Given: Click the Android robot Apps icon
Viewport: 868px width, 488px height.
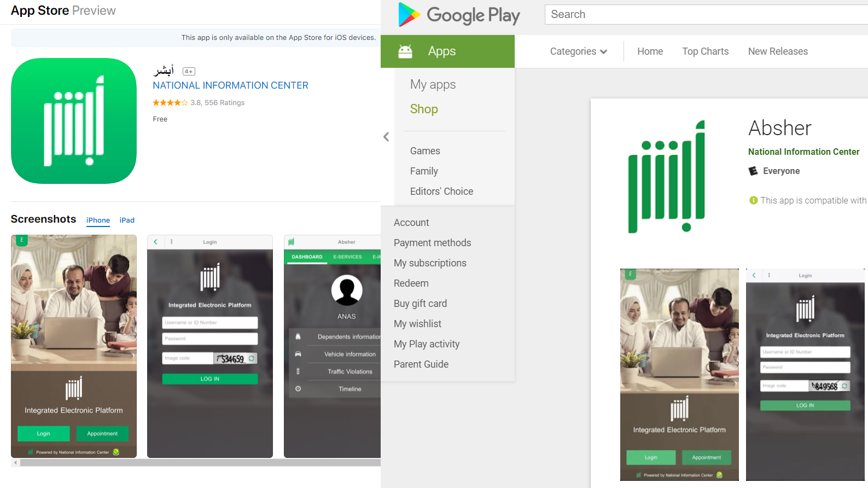Looking at the screenshot, I should tap(405, 51).
